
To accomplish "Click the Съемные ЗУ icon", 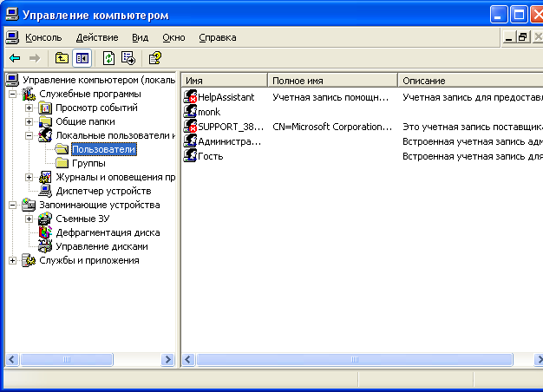I will point(45,219).
